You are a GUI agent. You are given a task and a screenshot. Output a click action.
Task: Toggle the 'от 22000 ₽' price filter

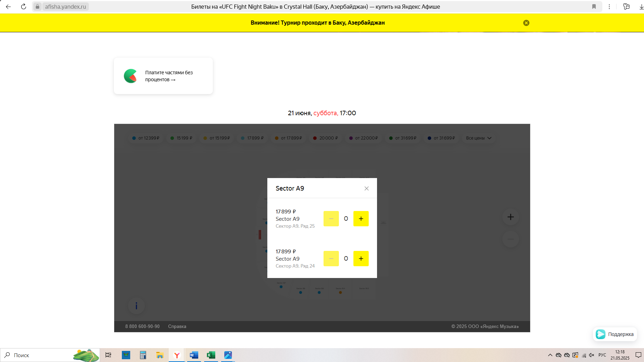pyautogui.click(x=363, y=138)
